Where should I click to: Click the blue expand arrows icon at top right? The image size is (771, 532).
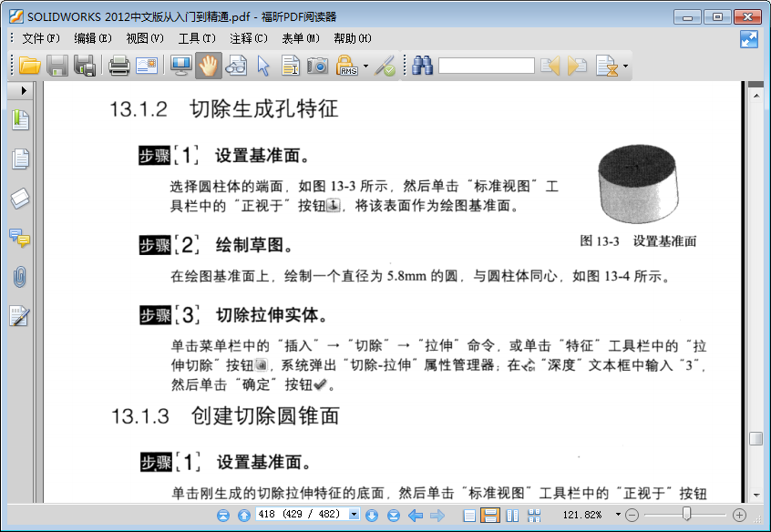click(x=749, y=39)
